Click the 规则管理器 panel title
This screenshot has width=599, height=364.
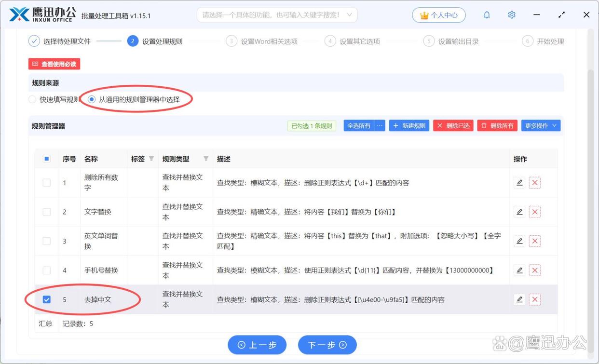coord(48,126)
